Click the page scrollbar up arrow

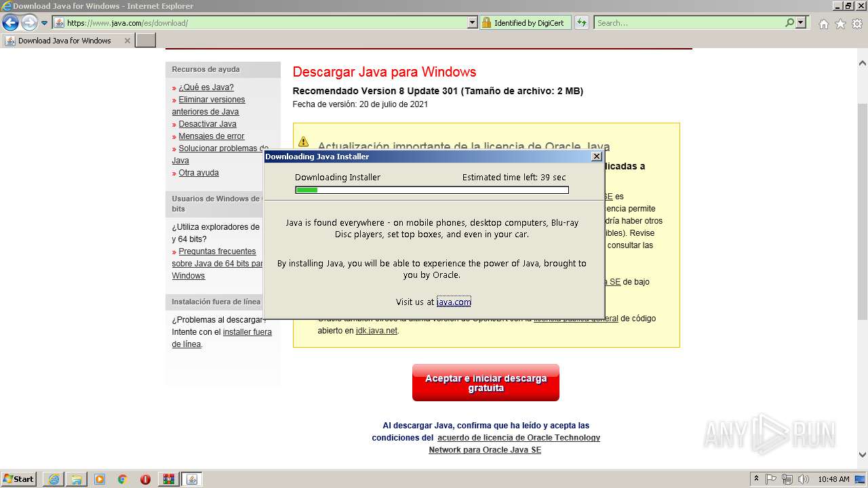[863, 63]
